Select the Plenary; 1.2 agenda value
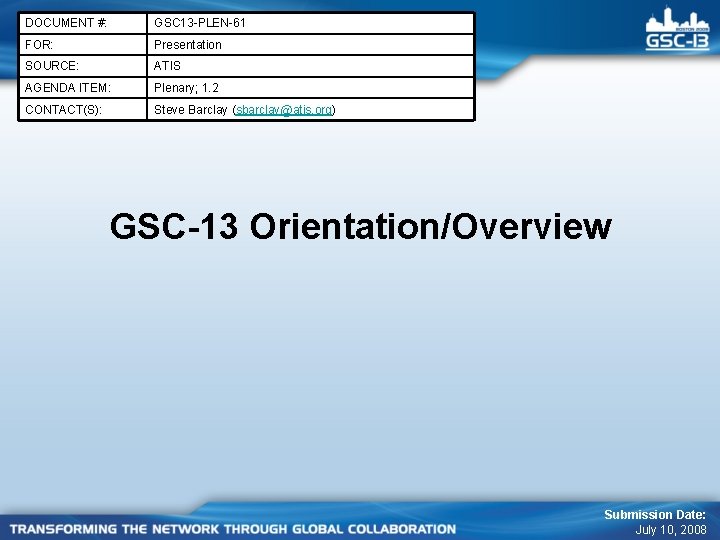This screenshot has height=540, width=720. (x=310, y=88)
